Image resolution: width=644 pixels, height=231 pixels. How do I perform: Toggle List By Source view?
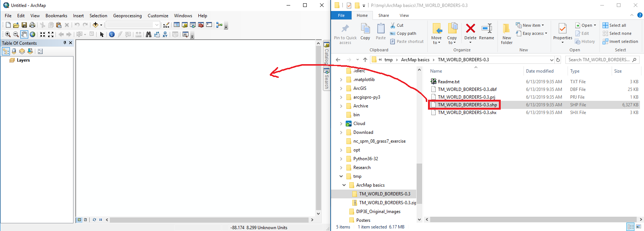click(14, 51)
